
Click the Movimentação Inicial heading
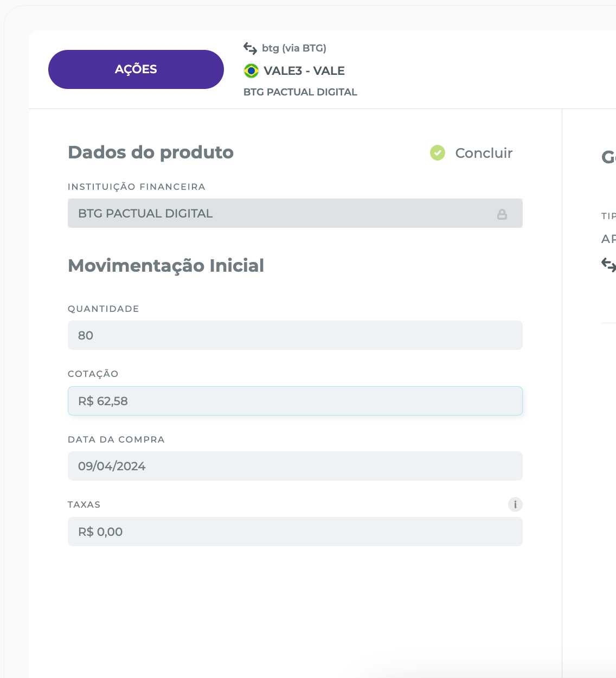(x=166, y=266)
